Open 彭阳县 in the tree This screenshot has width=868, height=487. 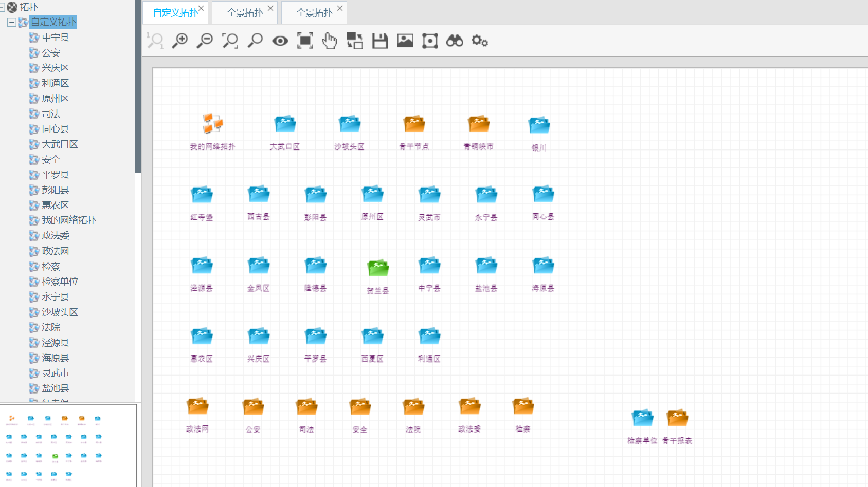click(56, 190)
